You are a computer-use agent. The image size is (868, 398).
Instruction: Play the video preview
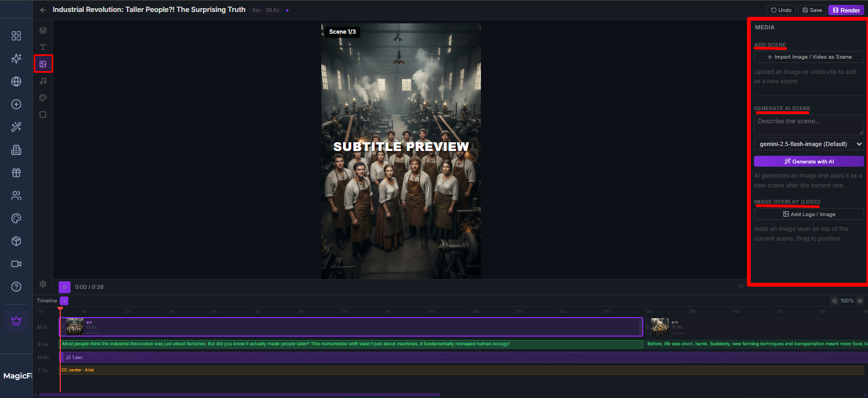pos(65,287)
